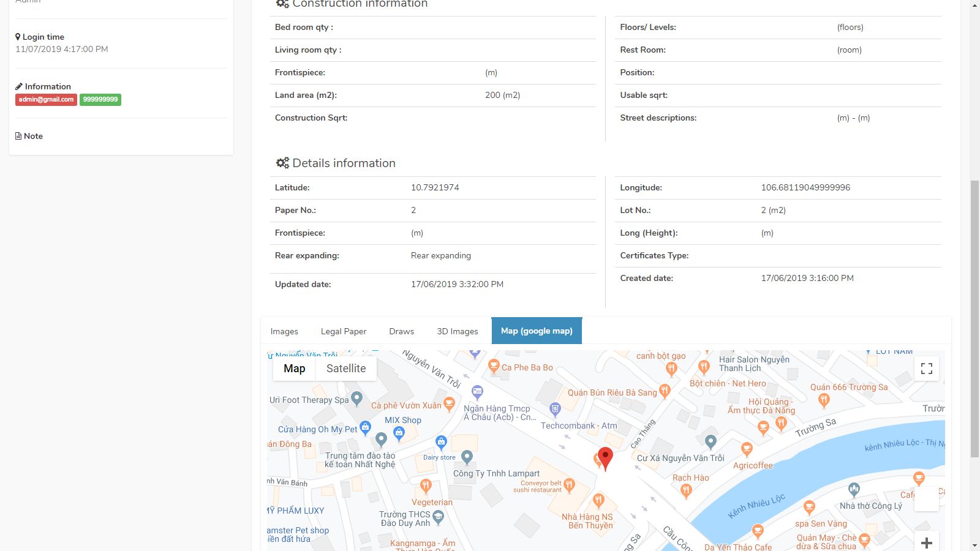Image resolution: width=980 pixels, height=551 pixels.
Task: Click the Ca Phe Ba Bo map marker
Action: (494, 366)
